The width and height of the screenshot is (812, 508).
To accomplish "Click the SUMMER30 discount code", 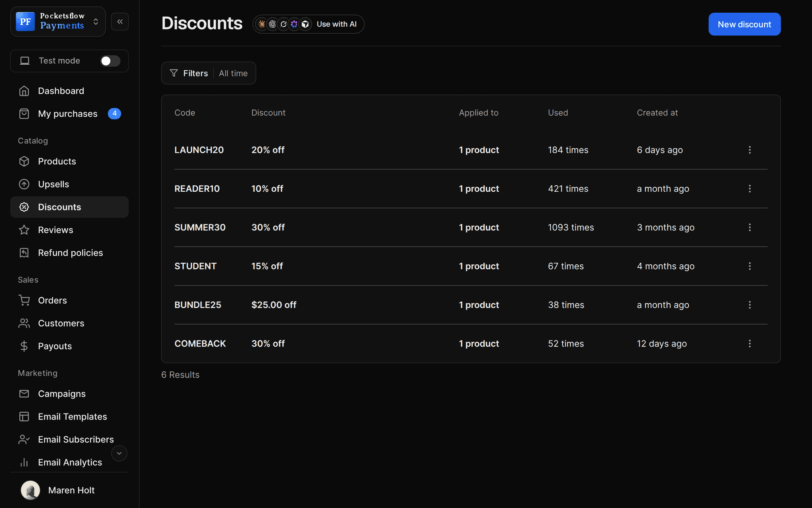I will pos(200,227).
